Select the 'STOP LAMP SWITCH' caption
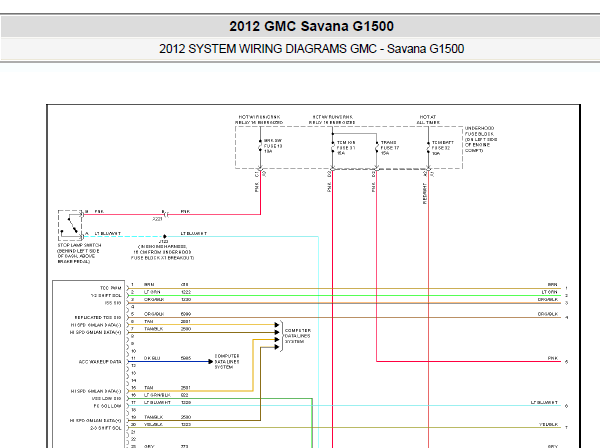The image size is (600, 448). (79, 253)
